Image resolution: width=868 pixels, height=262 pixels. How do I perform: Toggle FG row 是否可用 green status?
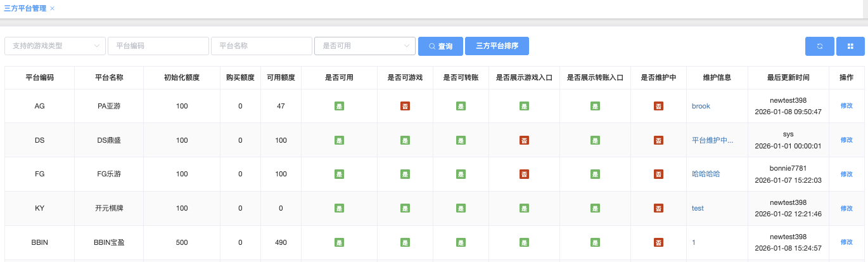tap(339, 174)
